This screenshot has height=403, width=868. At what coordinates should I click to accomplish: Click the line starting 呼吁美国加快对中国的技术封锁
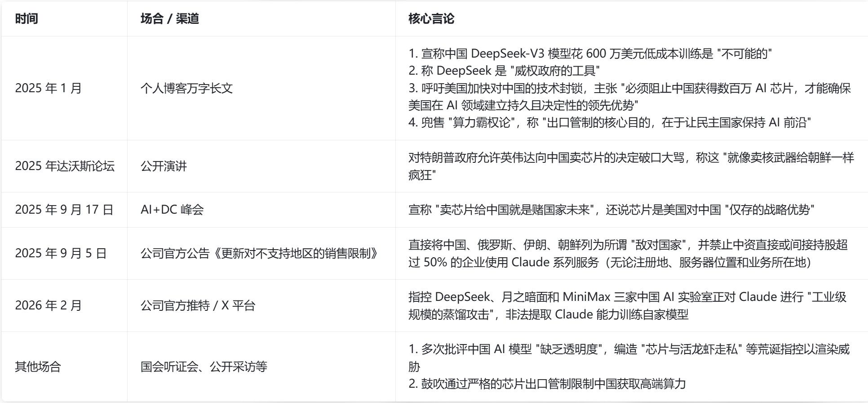(x=629, y=97)
